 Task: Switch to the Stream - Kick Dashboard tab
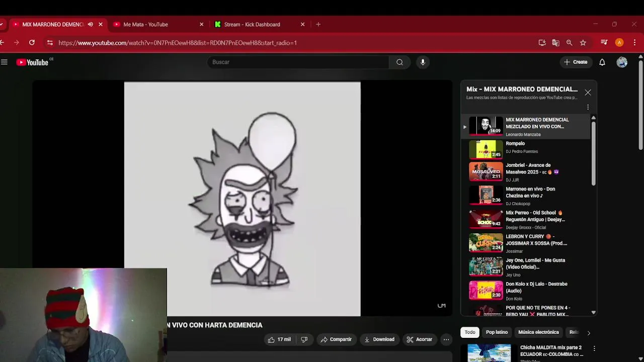click(x=259, y=24)
